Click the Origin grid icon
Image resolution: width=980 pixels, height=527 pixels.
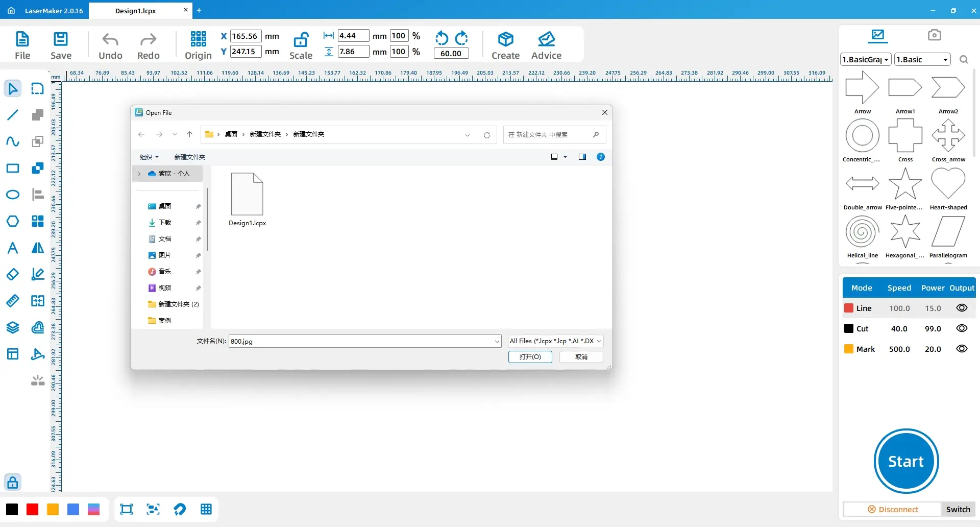(x=198, y=39)
